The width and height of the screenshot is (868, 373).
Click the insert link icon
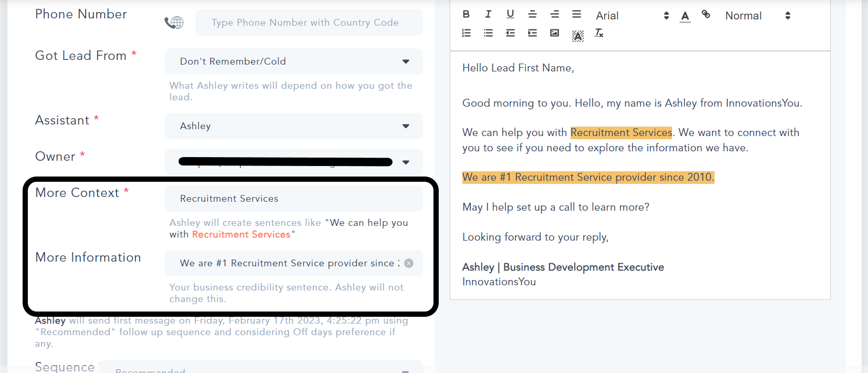click(706, 15)
